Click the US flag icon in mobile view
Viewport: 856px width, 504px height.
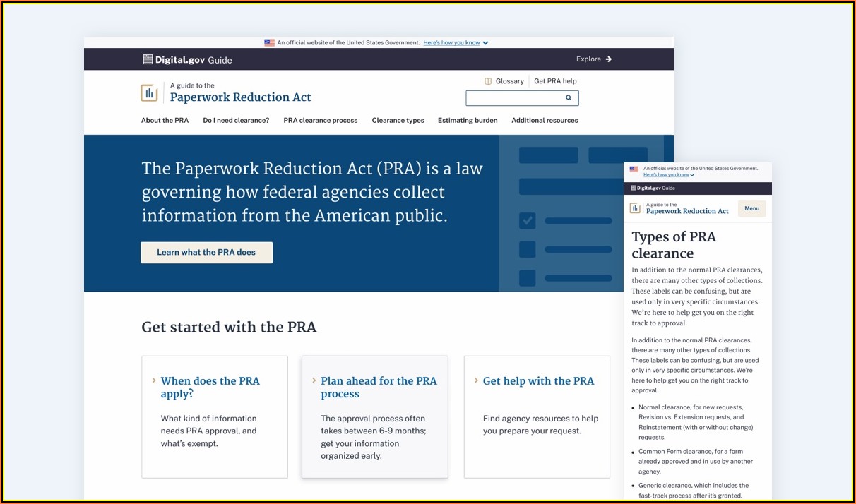click(634, 169)
